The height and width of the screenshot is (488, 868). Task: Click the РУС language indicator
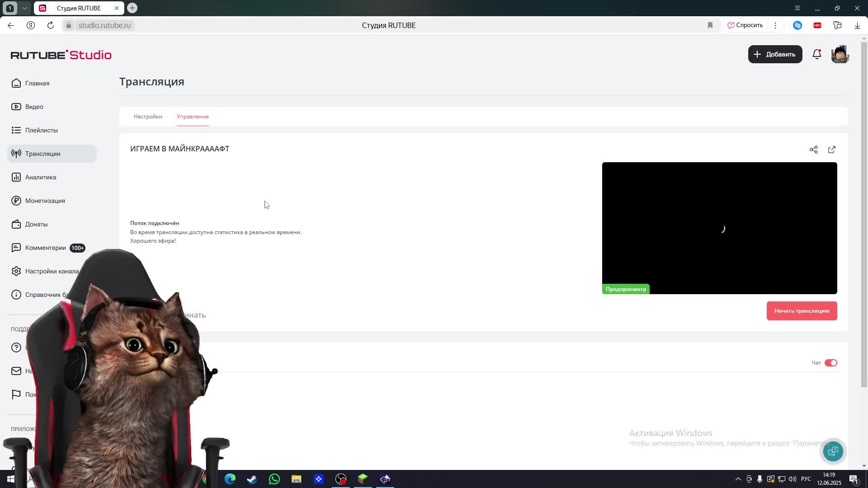(x=806, y=479)
